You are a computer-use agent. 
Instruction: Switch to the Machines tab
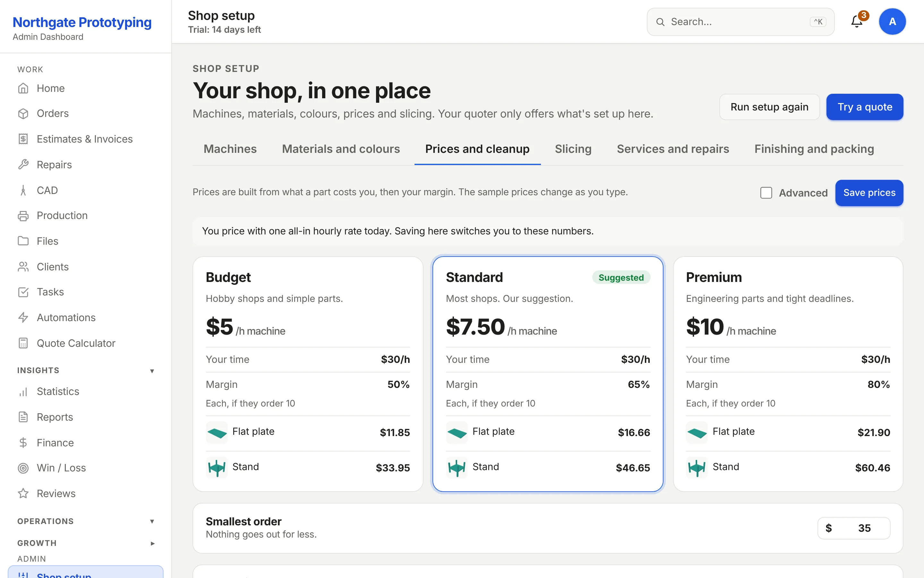point(230,149)
